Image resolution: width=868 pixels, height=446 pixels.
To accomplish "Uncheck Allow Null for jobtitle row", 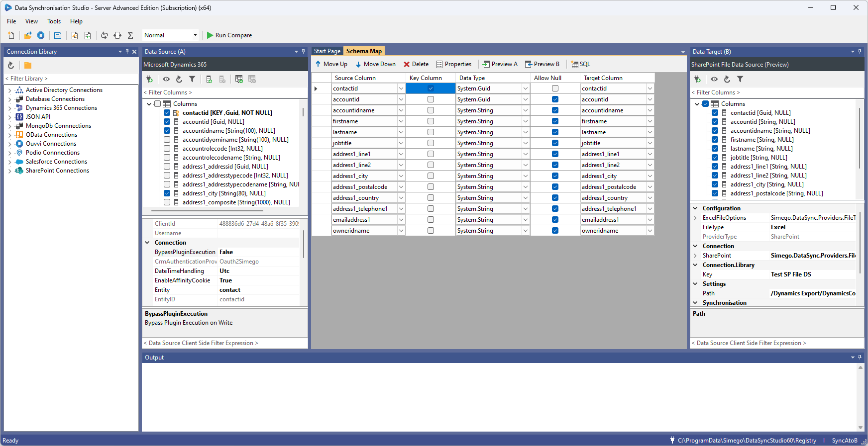I will (x=555, y=143).
